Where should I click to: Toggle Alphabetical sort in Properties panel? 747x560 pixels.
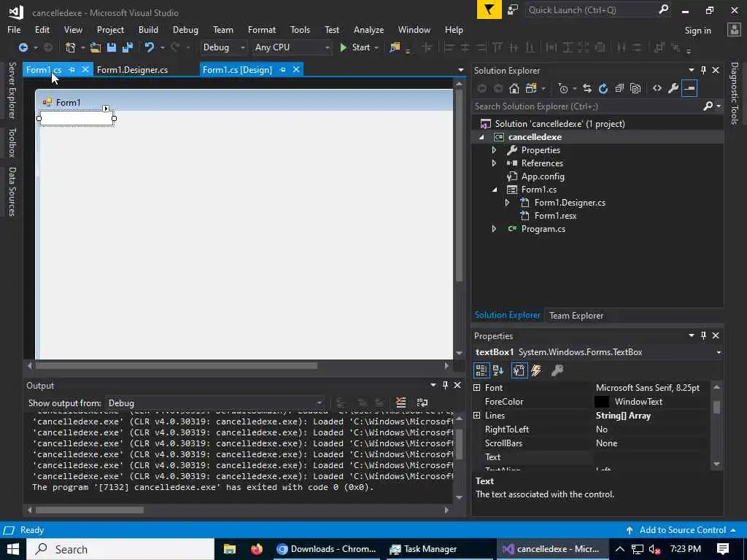point(498,370)
